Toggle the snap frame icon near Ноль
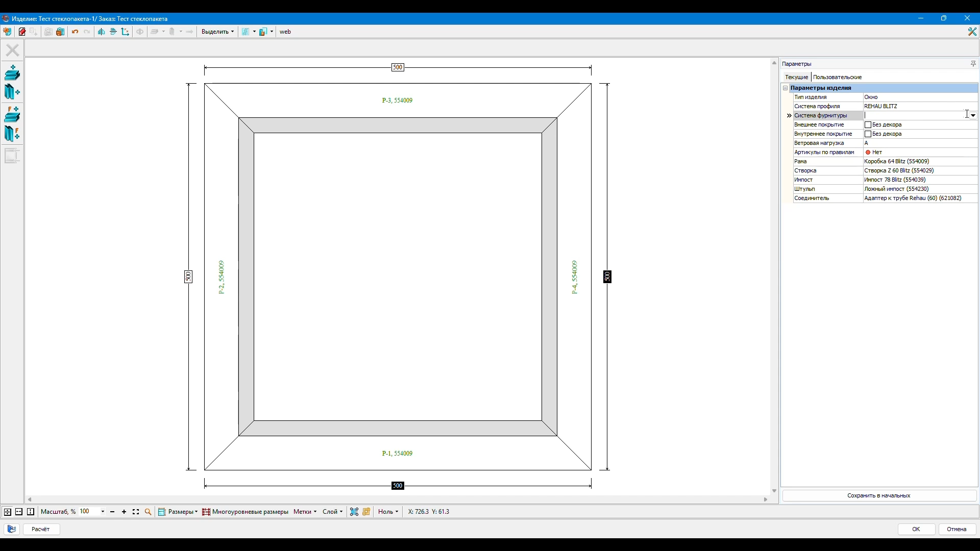980x551 pixels. (354, 512)
